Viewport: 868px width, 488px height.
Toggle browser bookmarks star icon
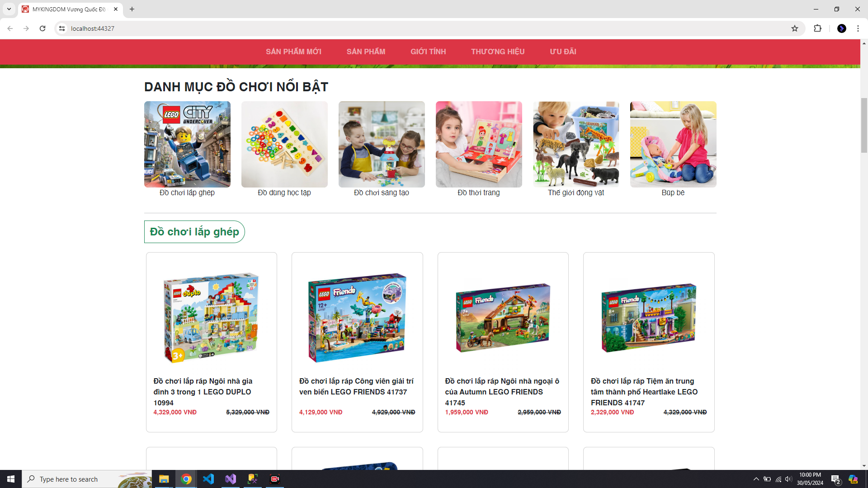point(795,28)
